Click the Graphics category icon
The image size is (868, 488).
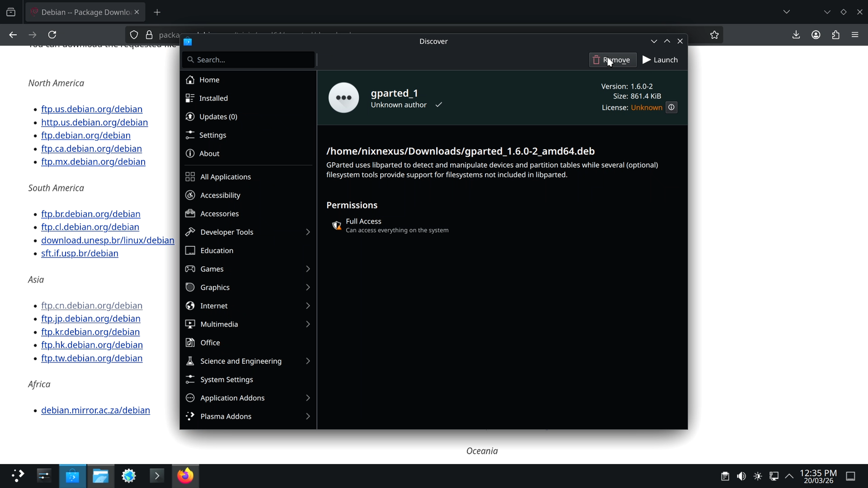click(x=190, y=287)
